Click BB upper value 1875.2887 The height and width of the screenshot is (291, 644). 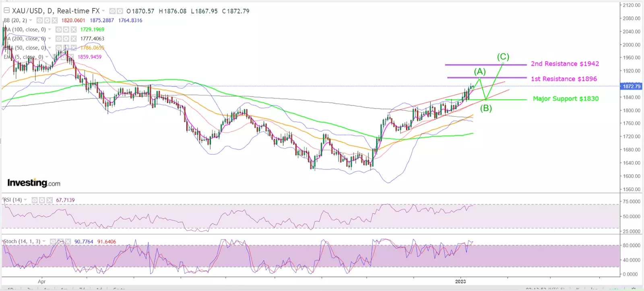[x=102, y=21]
